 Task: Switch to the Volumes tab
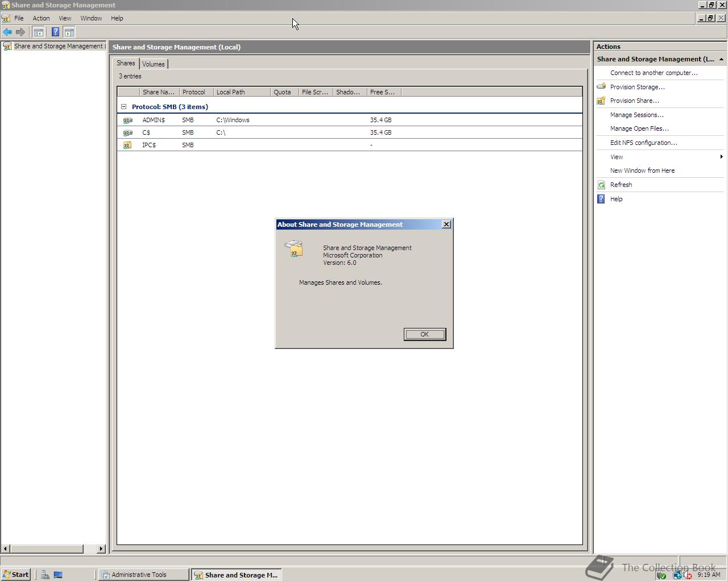pyautogui.click(x=154, y=64)
